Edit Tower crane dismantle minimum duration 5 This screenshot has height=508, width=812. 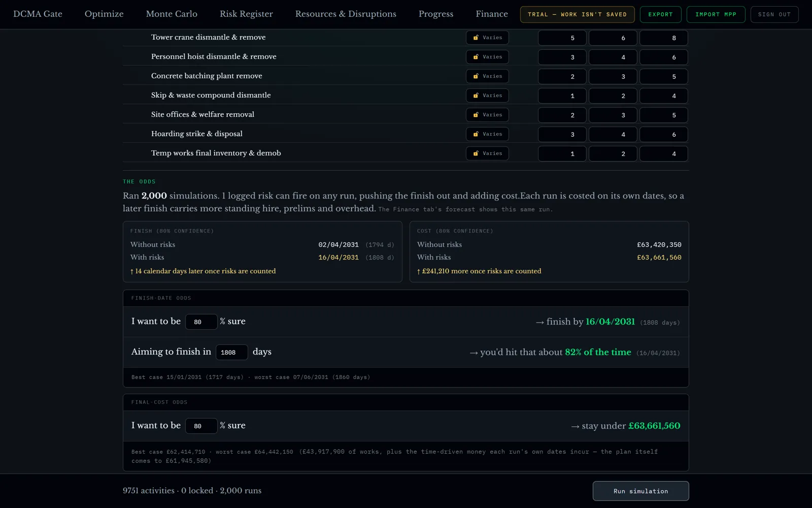tap(562, 38)
